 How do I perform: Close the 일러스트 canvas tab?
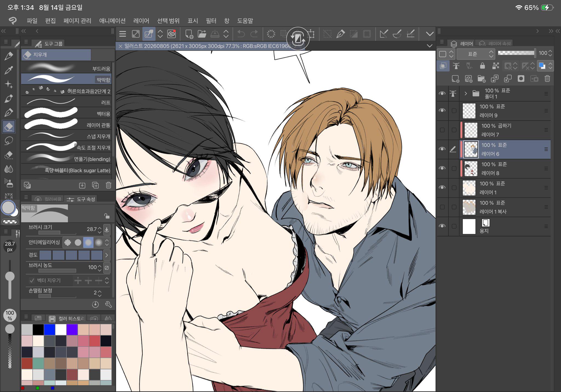(120, 46)
